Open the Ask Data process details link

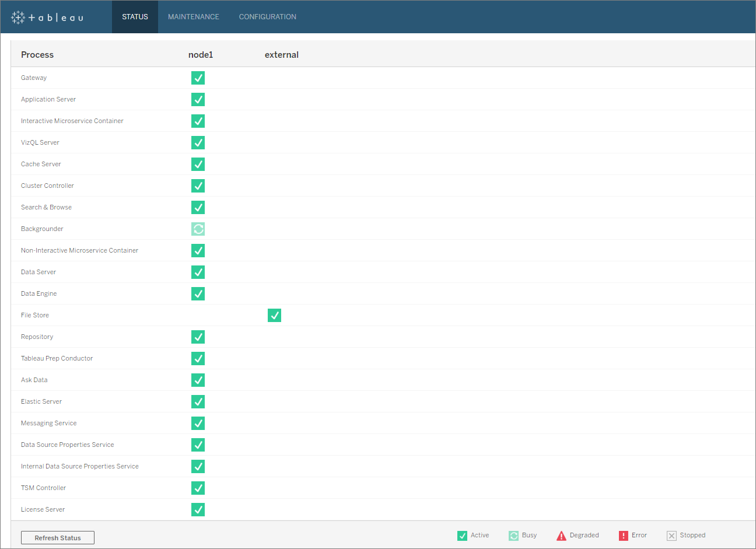(34, 380)
